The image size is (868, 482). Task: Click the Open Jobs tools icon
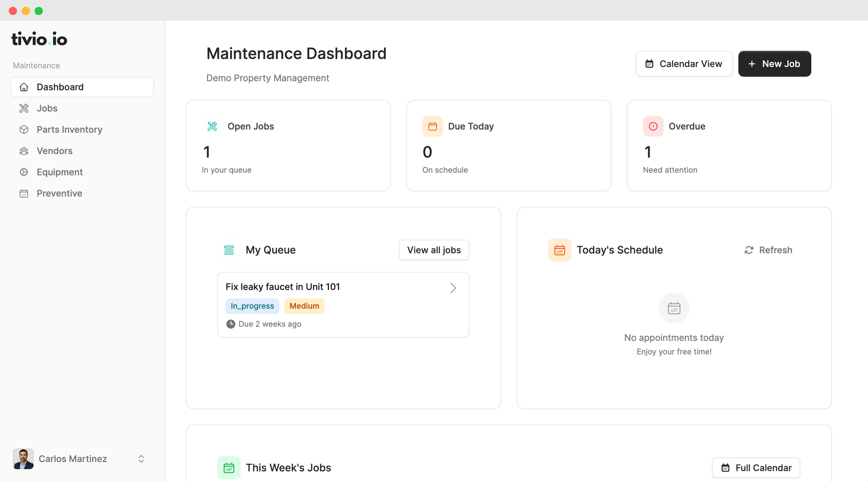[x=212, y=126]
